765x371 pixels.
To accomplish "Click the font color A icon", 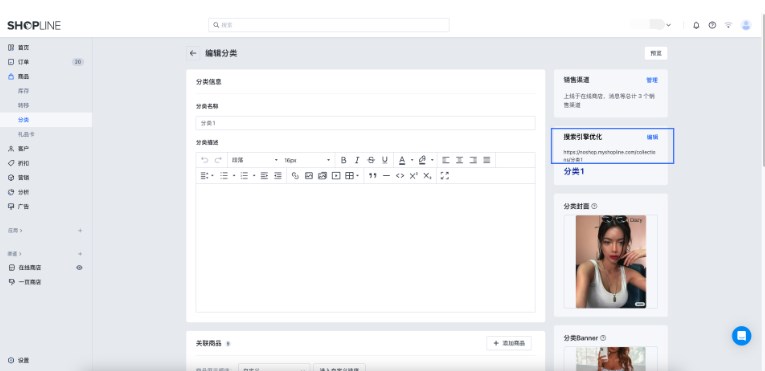I will point(402,160).
